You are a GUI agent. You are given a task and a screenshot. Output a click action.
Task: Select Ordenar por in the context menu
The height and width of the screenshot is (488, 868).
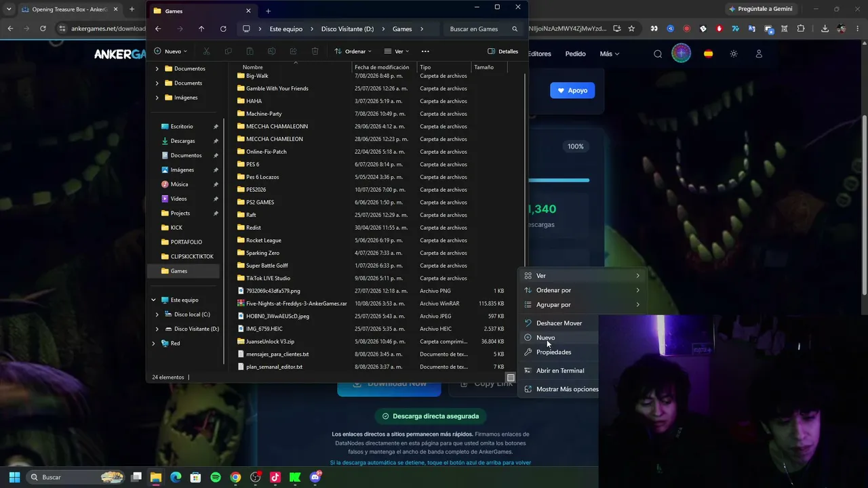pos(581,290)
